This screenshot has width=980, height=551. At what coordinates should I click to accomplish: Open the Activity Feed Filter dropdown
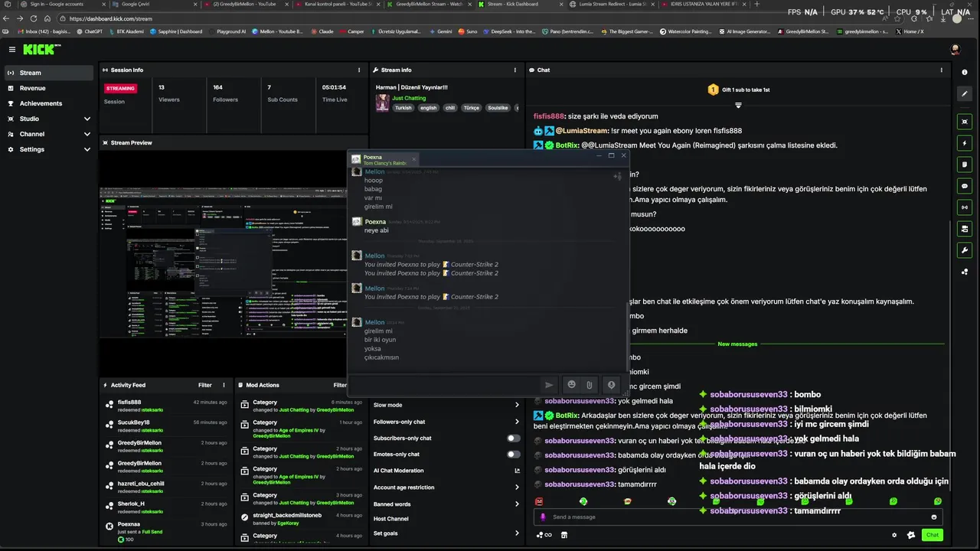coord(205,385)
